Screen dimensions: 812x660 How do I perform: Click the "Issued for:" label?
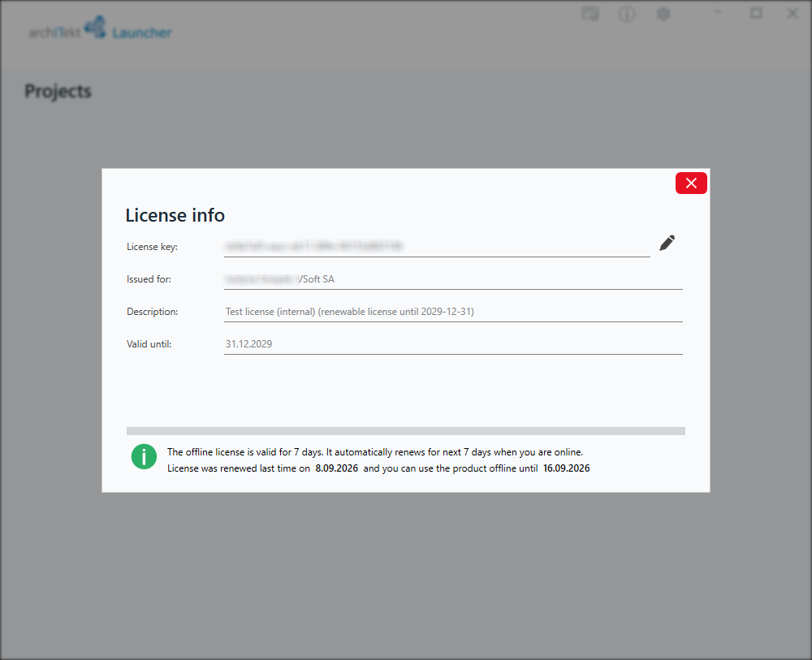(x=149, y=279)
